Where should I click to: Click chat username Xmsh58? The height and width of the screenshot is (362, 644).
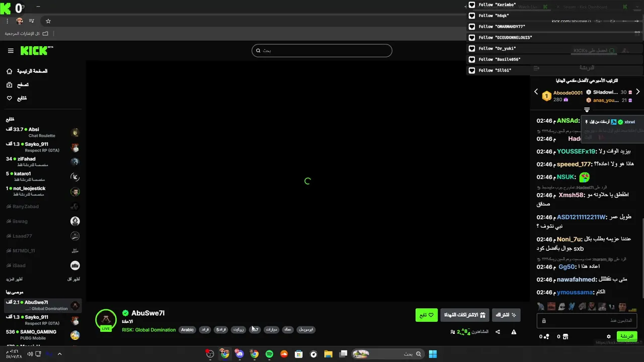coord(572,195)
